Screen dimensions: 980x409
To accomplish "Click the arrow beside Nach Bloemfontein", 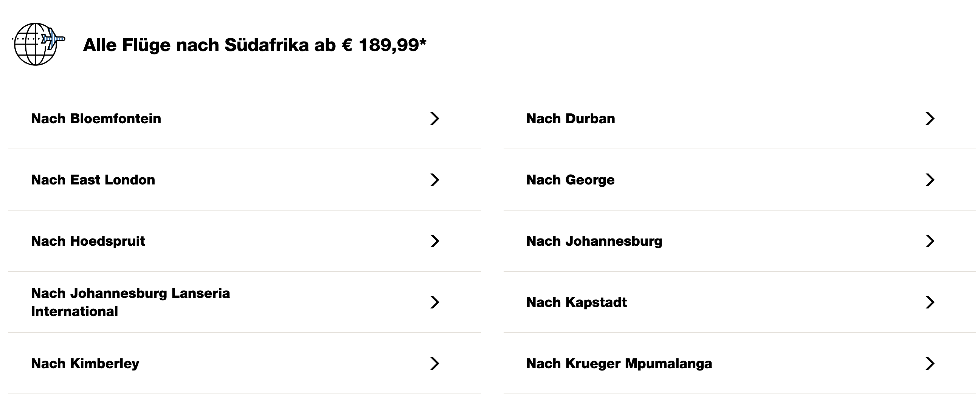I will [x=434, y=119].
